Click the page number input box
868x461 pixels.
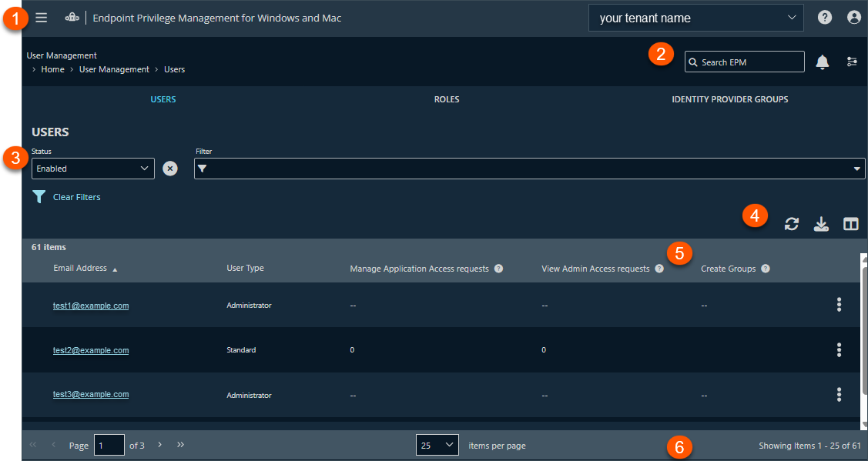click(x=109, y=444)
